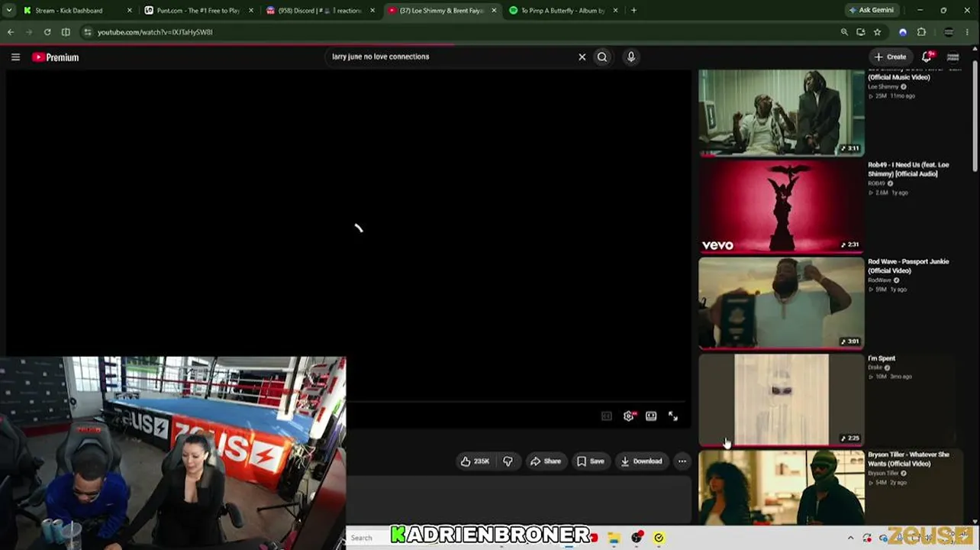The width and height of the screenshot is (980, 550).
Task: Open the Create menu
Action: 890,57
